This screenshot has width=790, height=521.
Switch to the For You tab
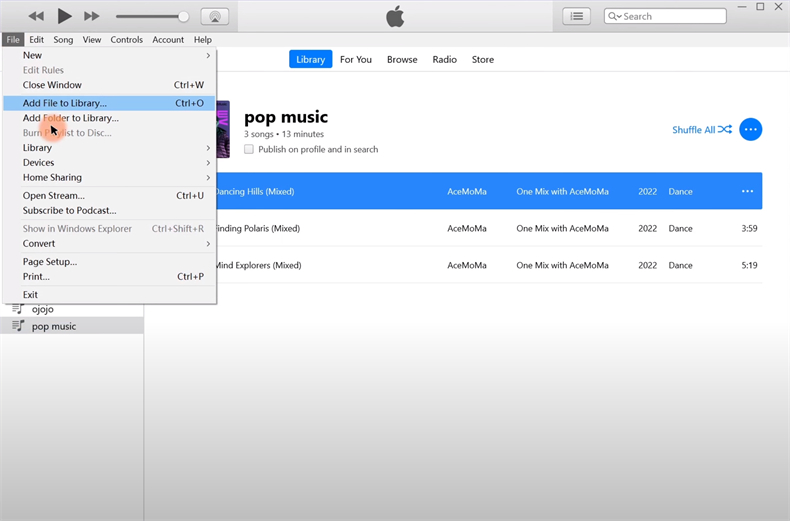[356, 59]
